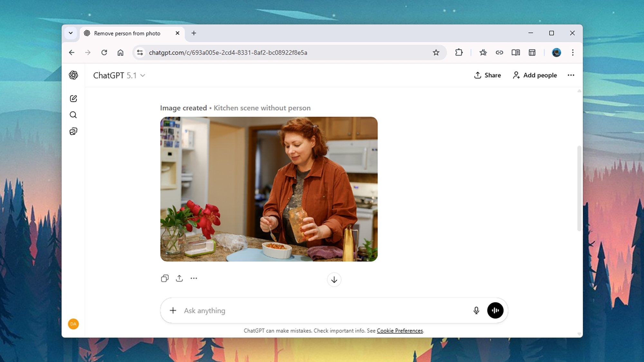The width and height of the screenshot is (644, 362).
Task: Share the generated image via upload icon
Action: [x=179, y=278]
